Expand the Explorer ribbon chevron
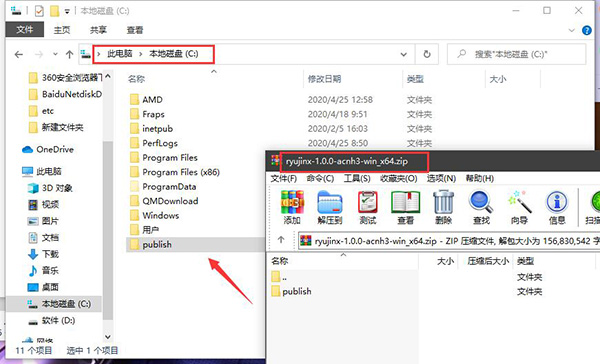 572,30
